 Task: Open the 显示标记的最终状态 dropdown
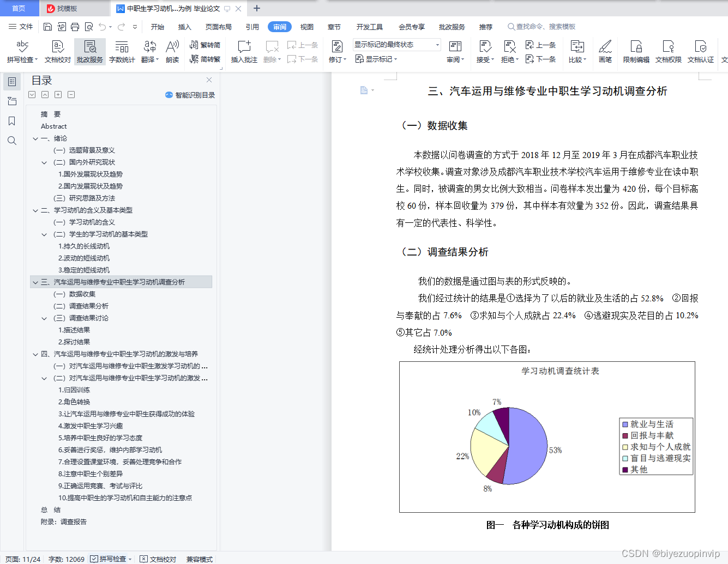pos(396,45)
